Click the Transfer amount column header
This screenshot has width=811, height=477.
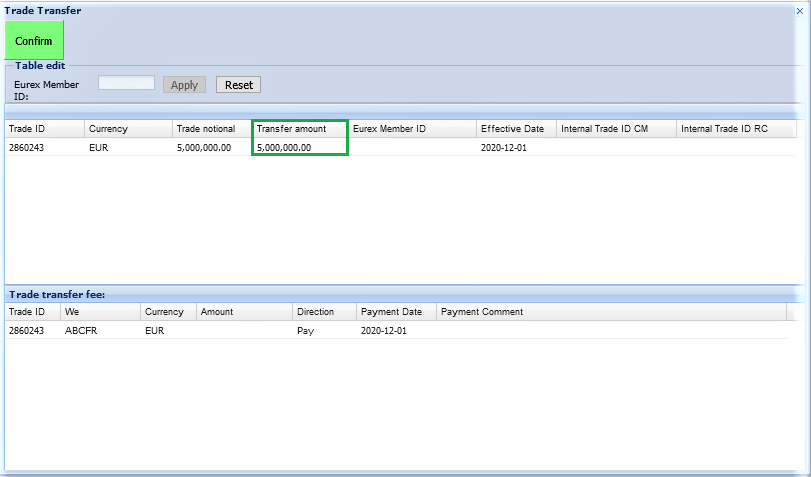298,129
